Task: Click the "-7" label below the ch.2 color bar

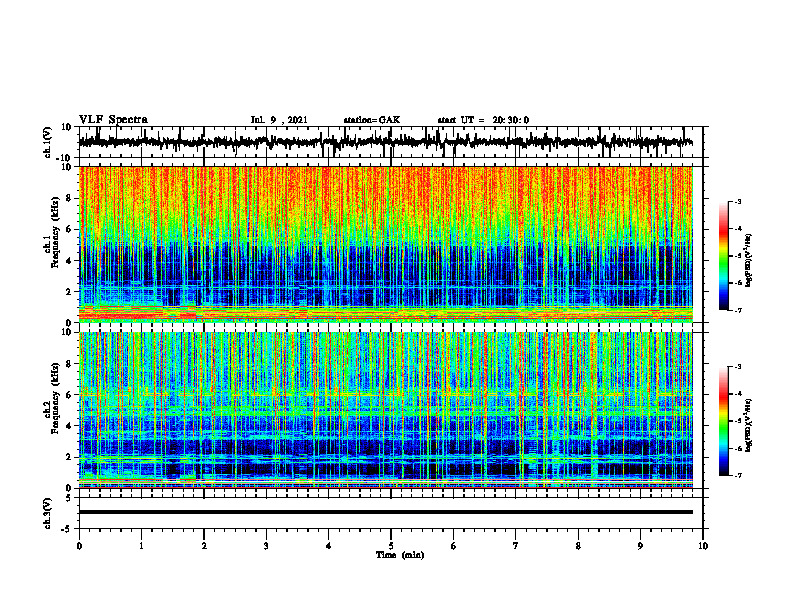Action: [x=737, y=476]
